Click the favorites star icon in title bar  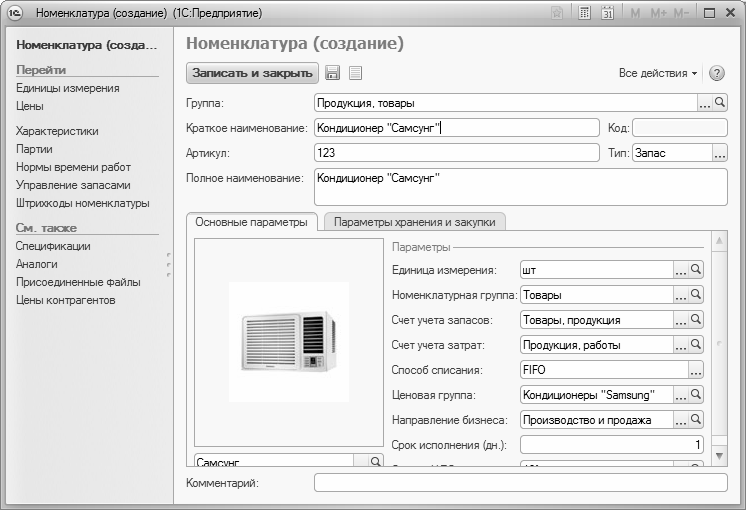557,13
